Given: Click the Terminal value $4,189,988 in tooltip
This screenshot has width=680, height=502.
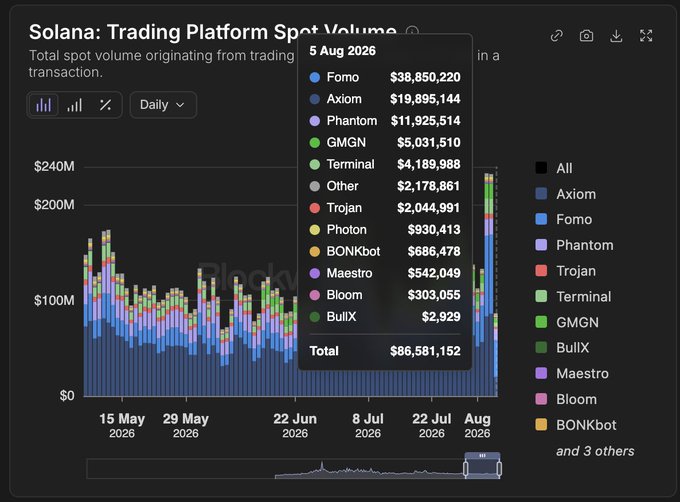Looking at the screenshot, I should pos(429,164).
